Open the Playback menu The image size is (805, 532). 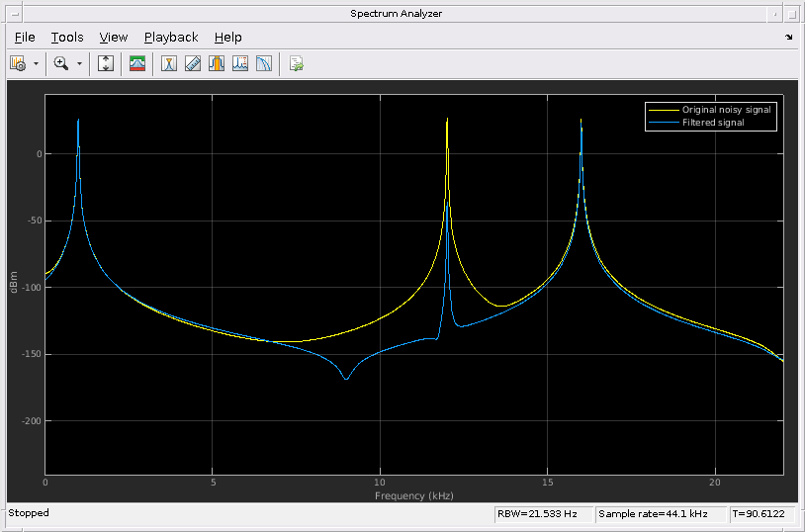(171, 38)
